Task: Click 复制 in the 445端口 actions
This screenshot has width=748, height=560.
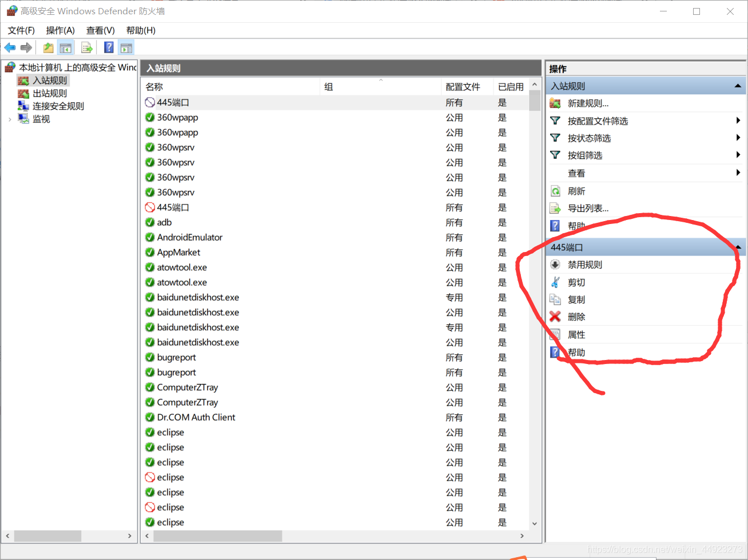Action: (x=576, y=299)
